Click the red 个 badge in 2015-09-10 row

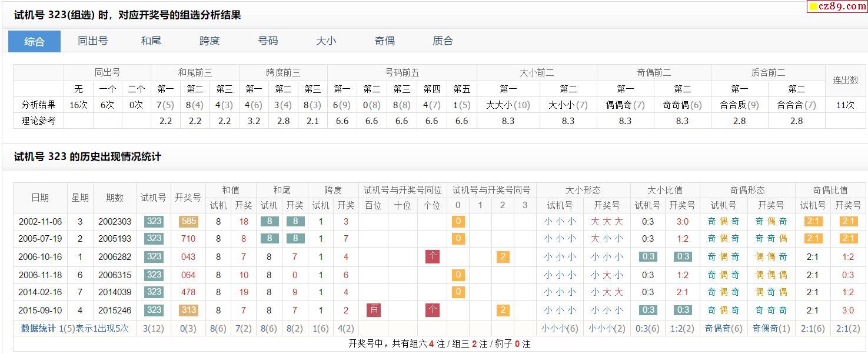point(432,310)
